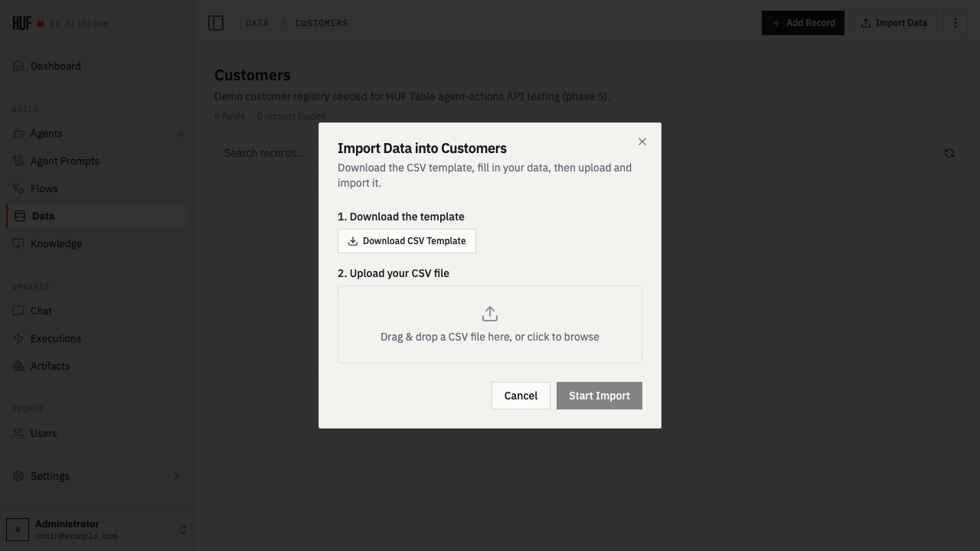Click the Administrator avatar badge
The image size is (980, 551).
18,530
